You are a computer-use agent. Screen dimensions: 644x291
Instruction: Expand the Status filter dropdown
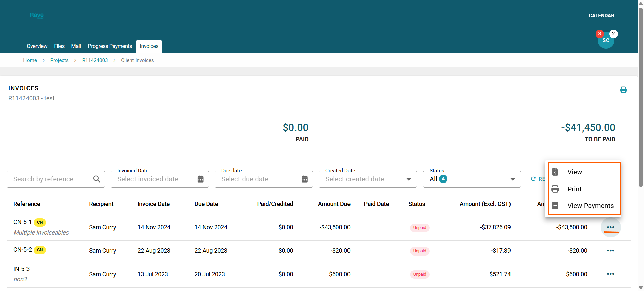click(512, 179)
